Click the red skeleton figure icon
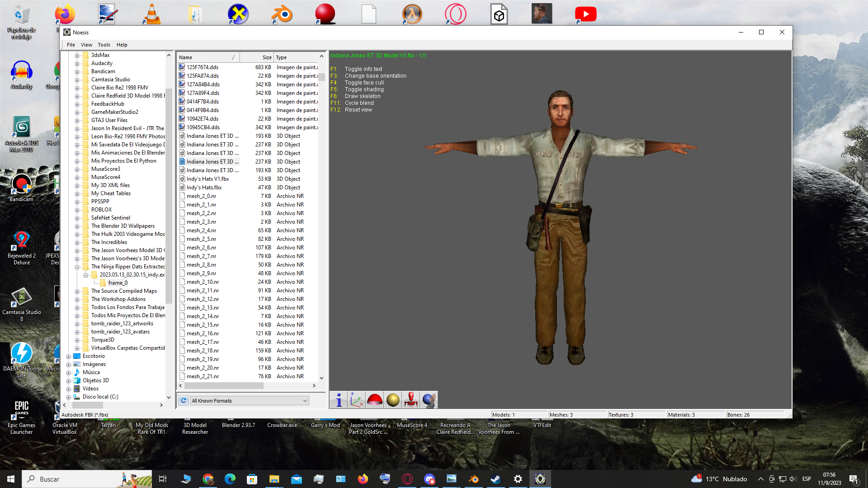Image resolution: width=868 pixels, height=488 pixels. (411, 400)
